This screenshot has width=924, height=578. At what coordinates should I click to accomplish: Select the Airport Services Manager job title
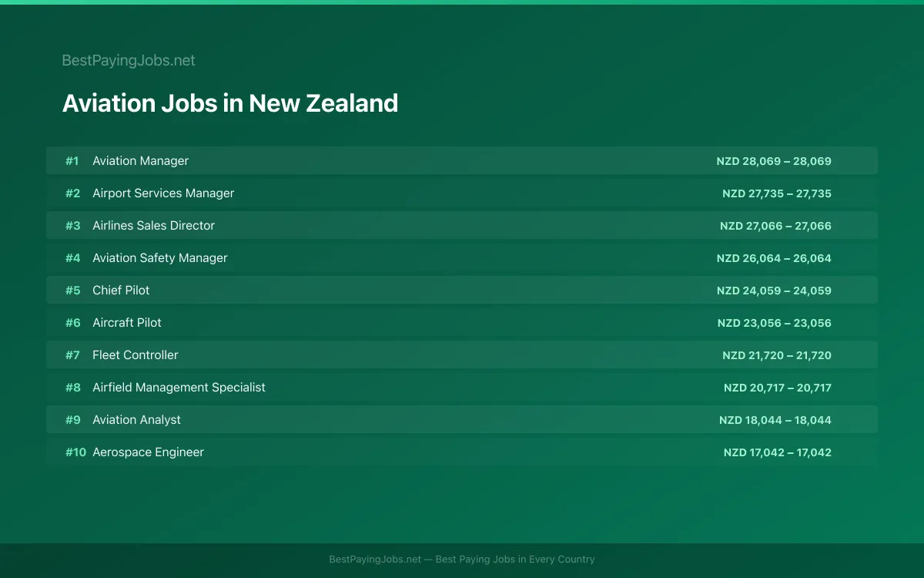tap(163, 193)
